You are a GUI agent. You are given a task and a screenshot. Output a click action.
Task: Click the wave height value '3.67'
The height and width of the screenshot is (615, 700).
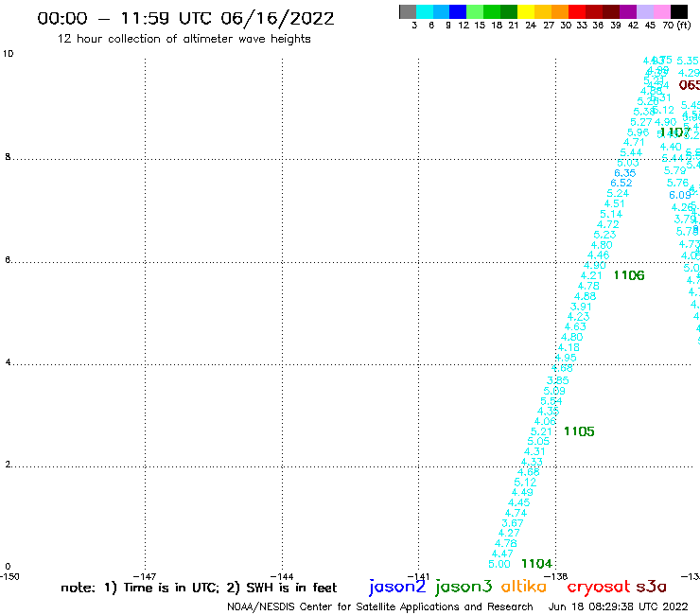point(513,523)
